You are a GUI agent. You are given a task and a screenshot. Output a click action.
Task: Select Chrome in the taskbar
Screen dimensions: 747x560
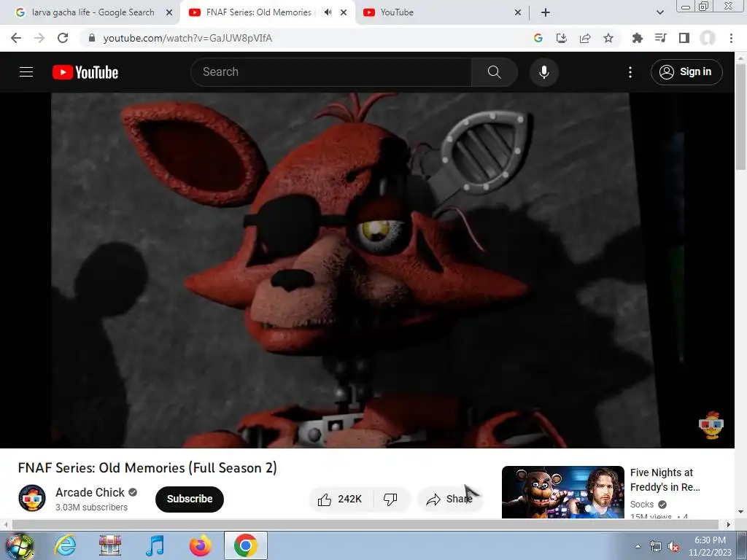246,545
